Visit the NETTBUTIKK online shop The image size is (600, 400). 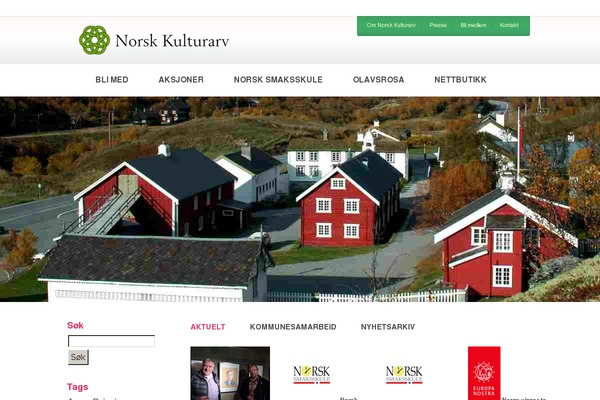pos(460,80)
